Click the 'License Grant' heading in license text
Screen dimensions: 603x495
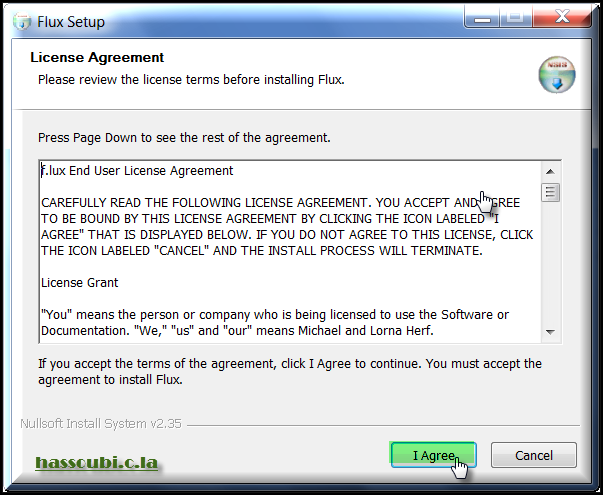[80, 283]
